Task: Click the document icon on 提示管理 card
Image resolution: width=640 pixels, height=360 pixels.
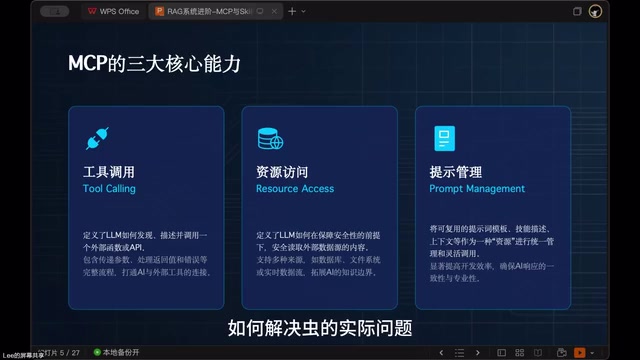Action: (x=444, y=138)
